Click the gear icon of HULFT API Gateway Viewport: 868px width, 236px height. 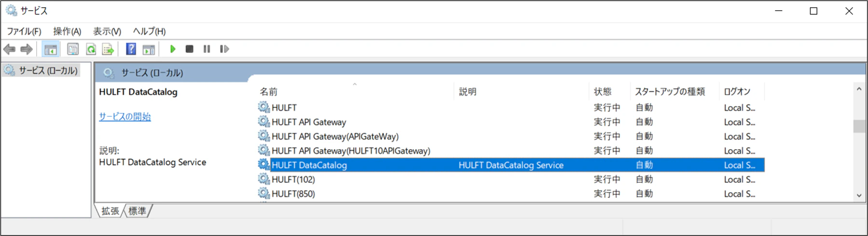click(263, 122)
